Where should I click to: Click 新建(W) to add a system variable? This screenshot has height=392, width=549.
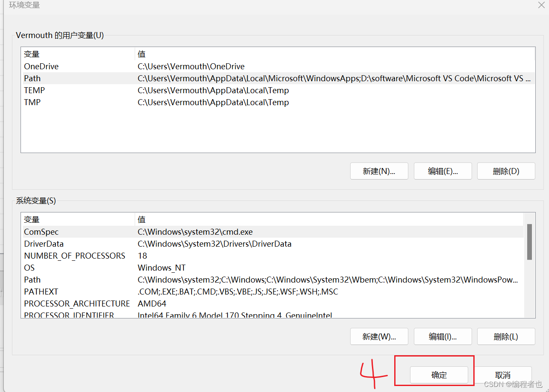tap(379, 336)
